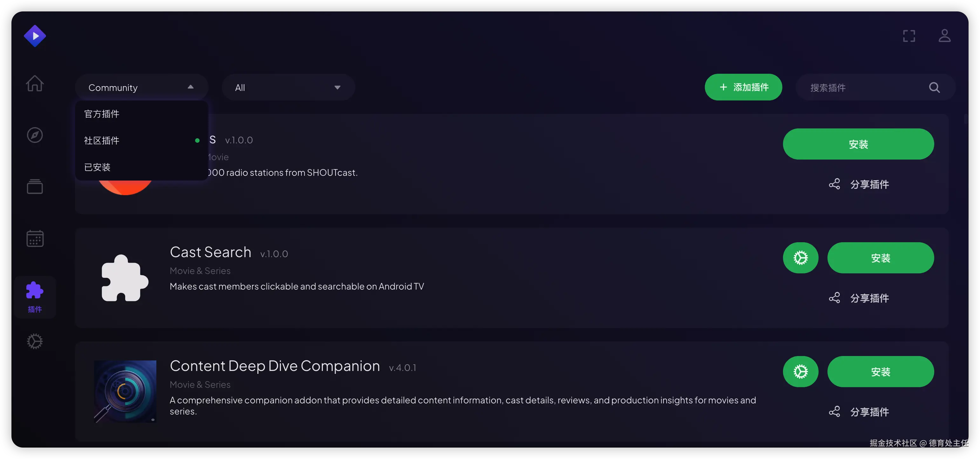Share the Content Deep Dive Companion addon
This screenshot has width=980, height=459.
pos(859,411)
